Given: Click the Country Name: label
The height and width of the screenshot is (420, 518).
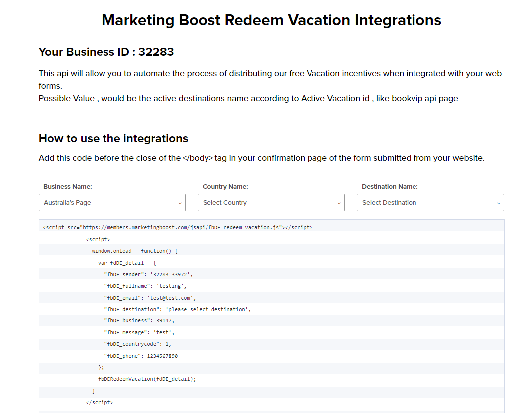Looking at the screenshot, I should (225, 187).
